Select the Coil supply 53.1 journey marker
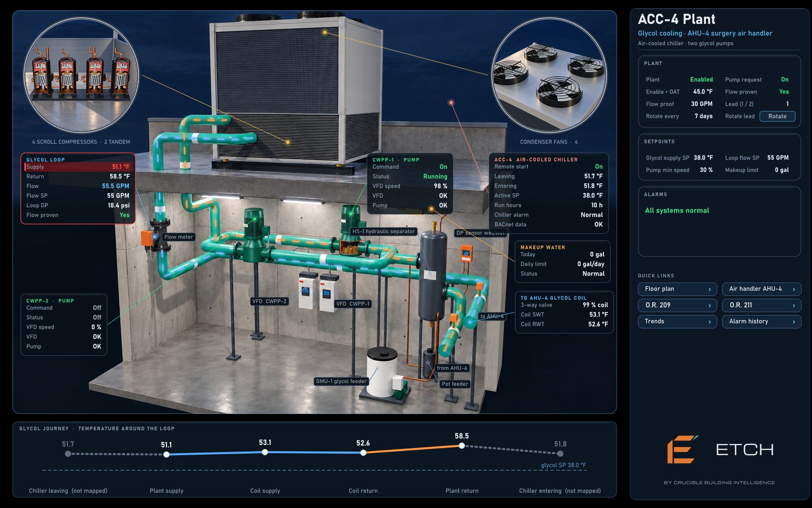 [265, 452]
